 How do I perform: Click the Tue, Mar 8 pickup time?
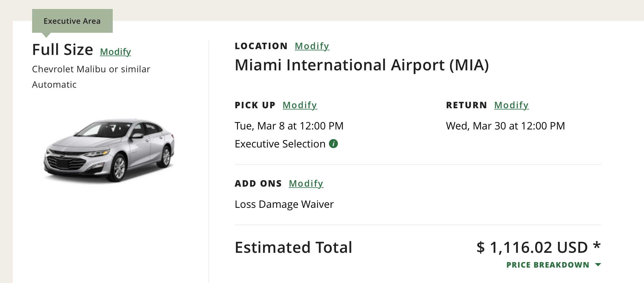coord(289,126)
